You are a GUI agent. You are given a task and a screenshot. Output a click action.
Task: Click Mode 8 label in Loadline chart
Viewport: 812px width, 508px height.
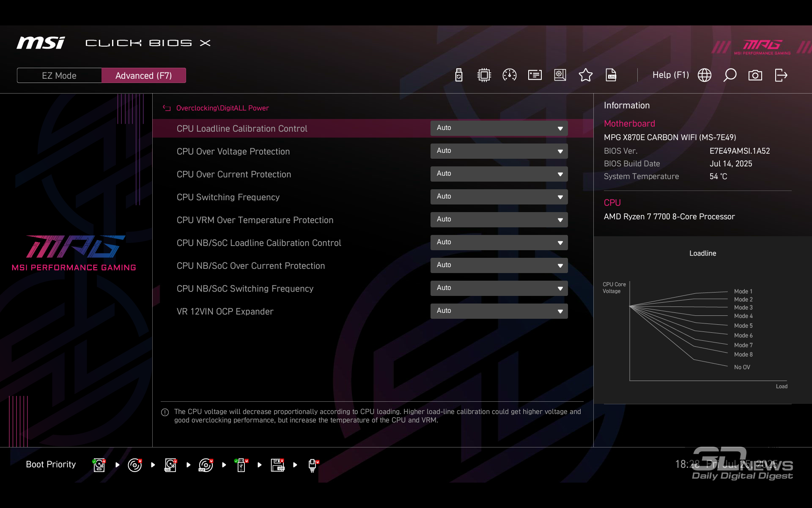tap(743, 354)
